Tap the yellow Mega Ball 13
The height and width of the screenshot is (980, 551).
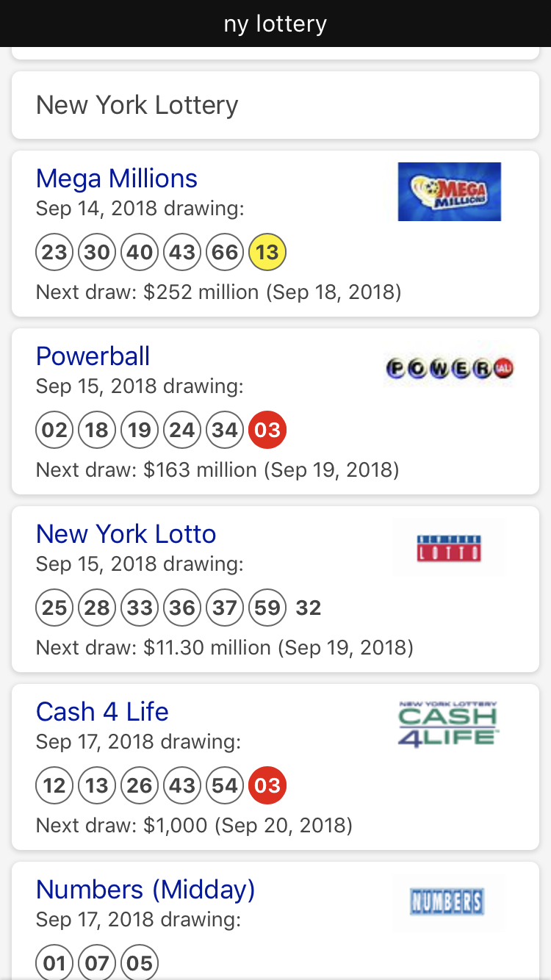click(x=267, y=253)
